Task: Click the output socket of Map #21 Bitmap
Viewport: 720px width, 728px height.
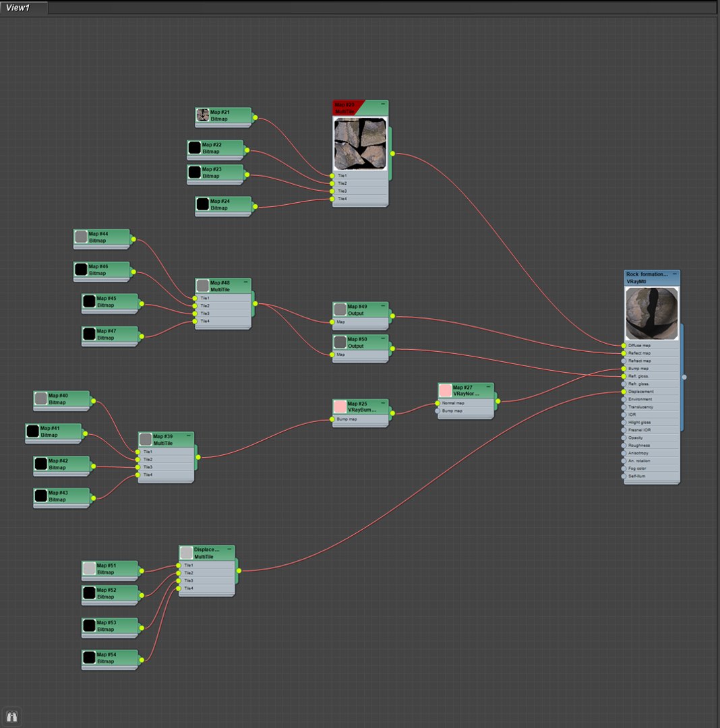Action: (x=256, y=118)
